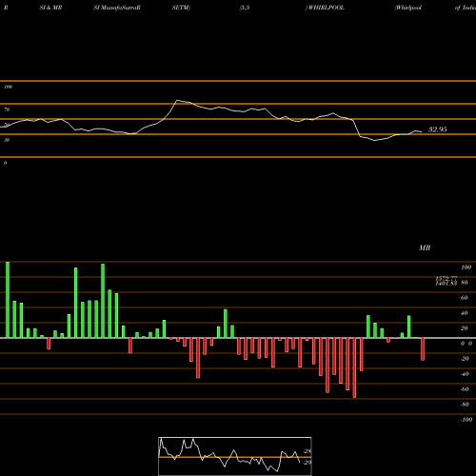
Task: Click the -29 label in the mini chart
Action: (x=307, y=463)
